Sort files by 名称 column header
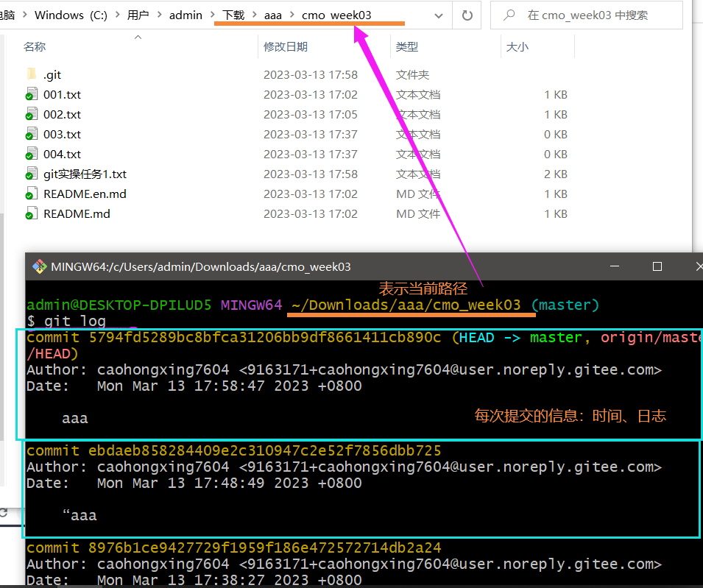The height and width of the screenshot is (588, 703). tap(35, 46)
